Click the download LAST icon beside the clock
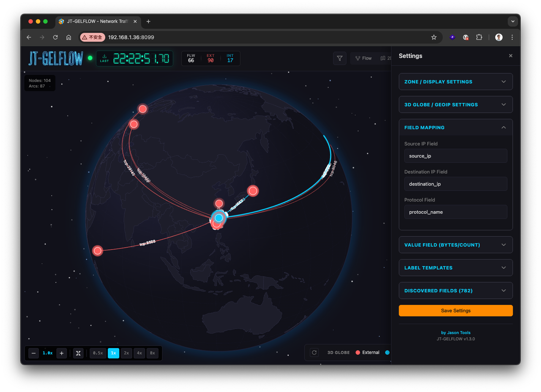 (x=104, y=58)
